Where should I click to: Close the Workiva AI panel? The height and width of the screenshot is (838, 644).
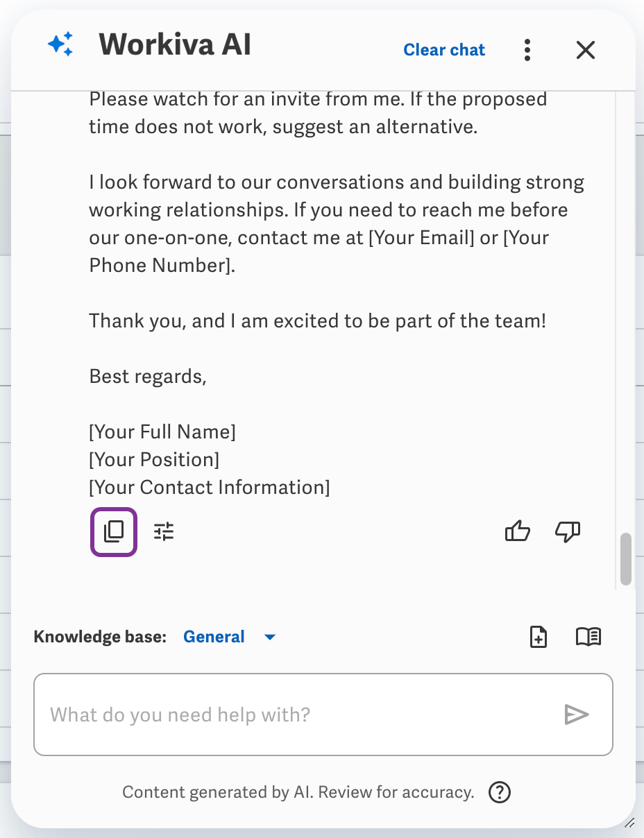pos(586,50)
